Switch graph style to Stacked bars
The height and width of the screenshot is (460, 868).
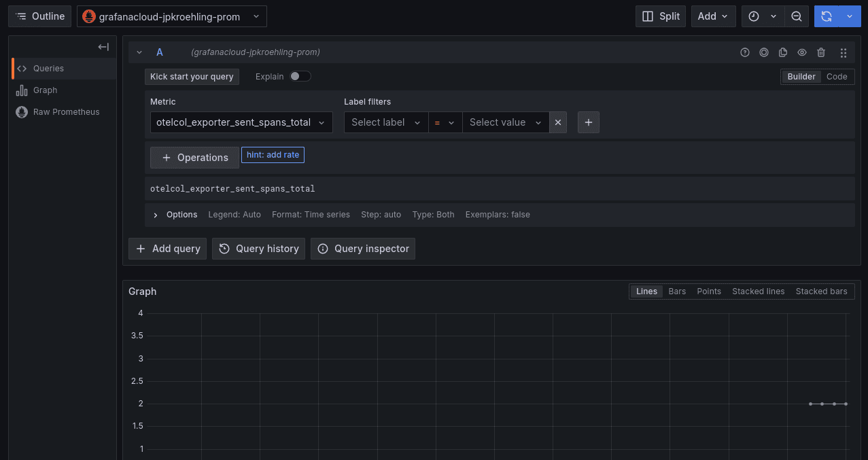tap(821, 291)
